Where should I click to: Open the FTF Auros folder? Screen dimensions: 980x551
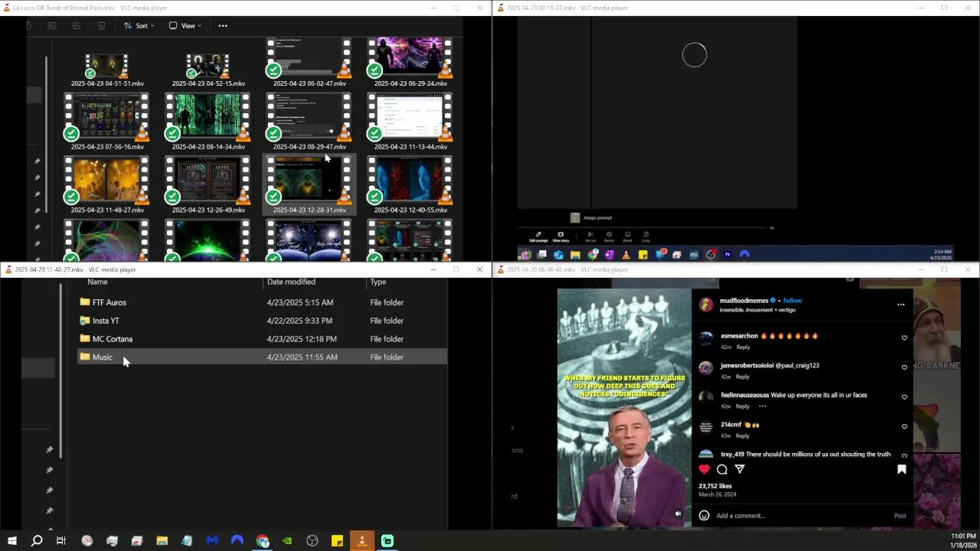point(109,302)
